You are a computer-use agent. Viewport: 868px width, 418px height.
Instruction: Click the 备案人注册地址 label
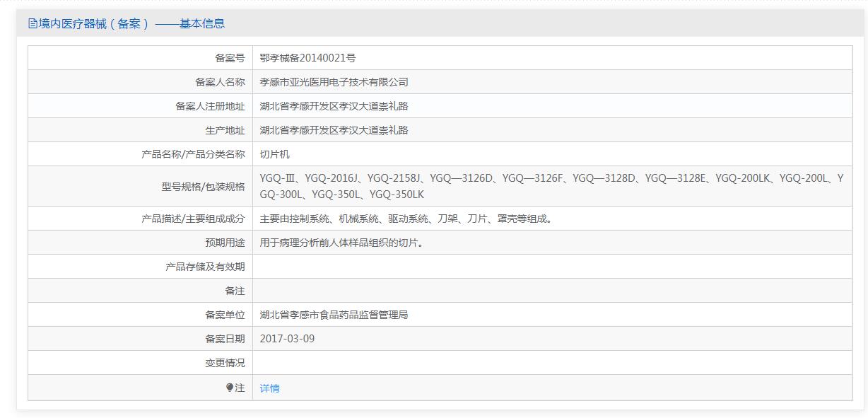click(x=210, y=106)
